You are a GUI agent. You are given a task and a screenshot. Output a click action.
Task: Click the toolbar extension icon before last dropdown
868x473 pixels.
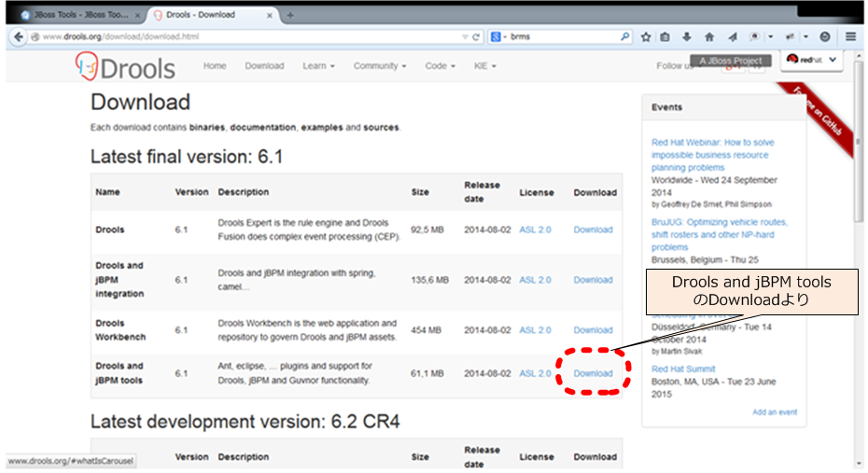tap(790, 37)
